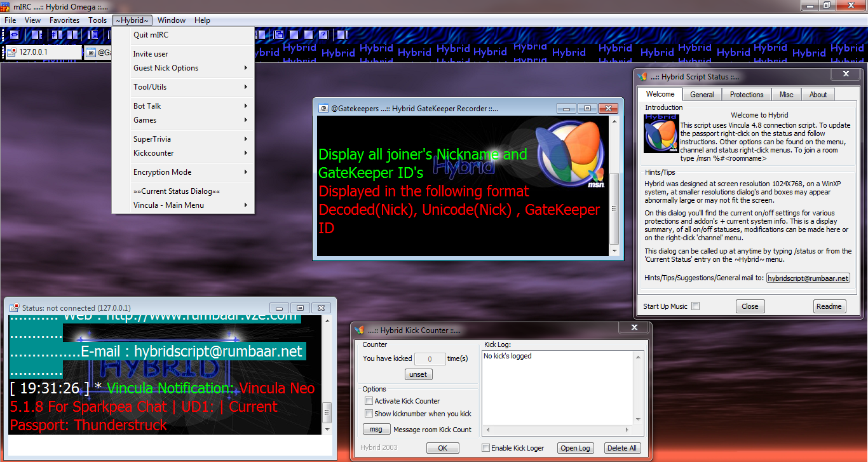Screen dimensions: 868x462
Task: Select the Welcome tab
Action: click(660, 94)
